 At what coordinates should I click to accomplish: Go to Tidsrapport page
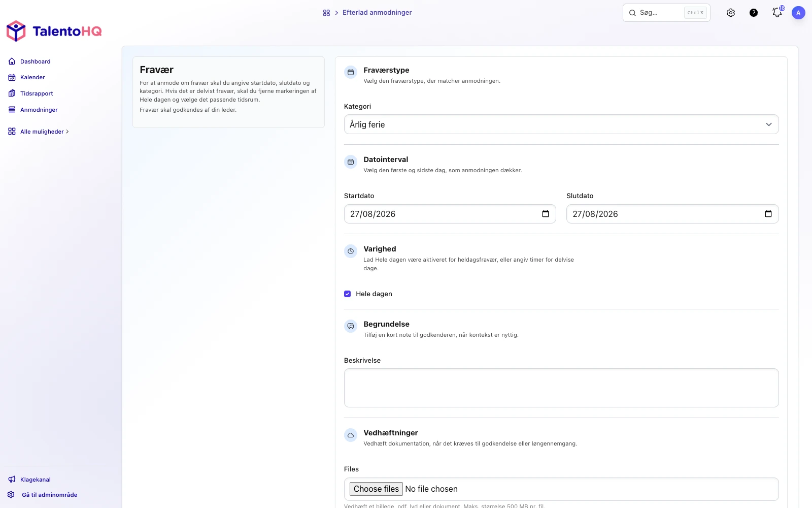coord(37,93)
